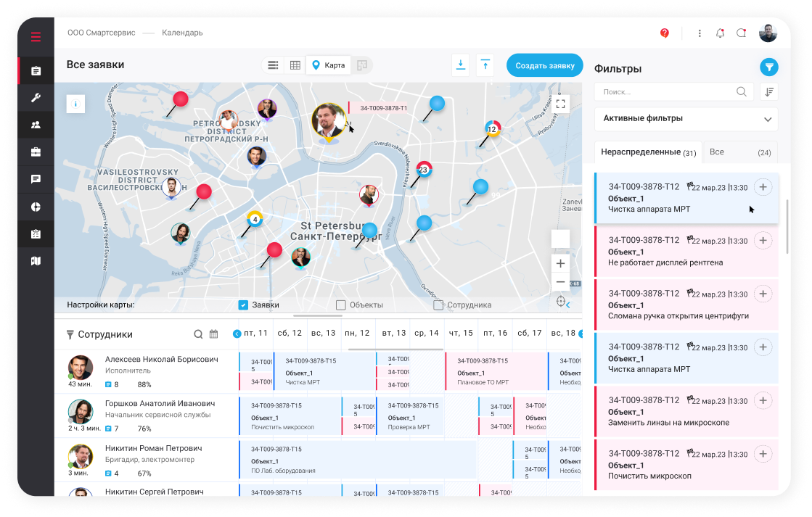
Task: Switch to table grid view icon
Action: tap(295, 65)
